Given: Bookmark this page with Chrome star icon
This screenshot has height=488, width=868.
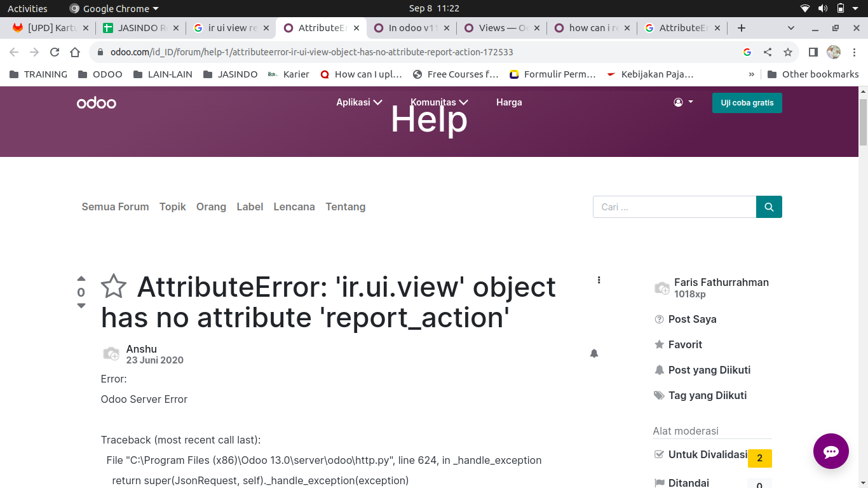Looking at the screenshot, I should (788, 52).
